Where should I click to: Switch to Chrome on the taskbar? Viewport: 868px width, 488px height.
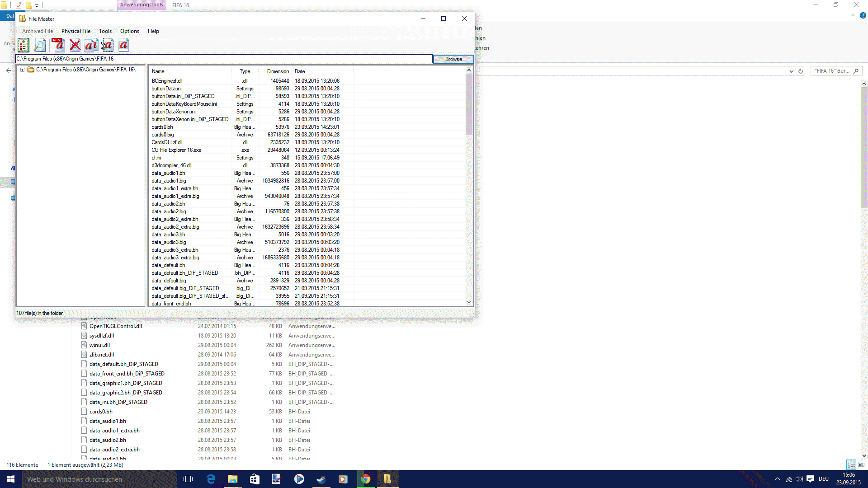pos(365,479)
